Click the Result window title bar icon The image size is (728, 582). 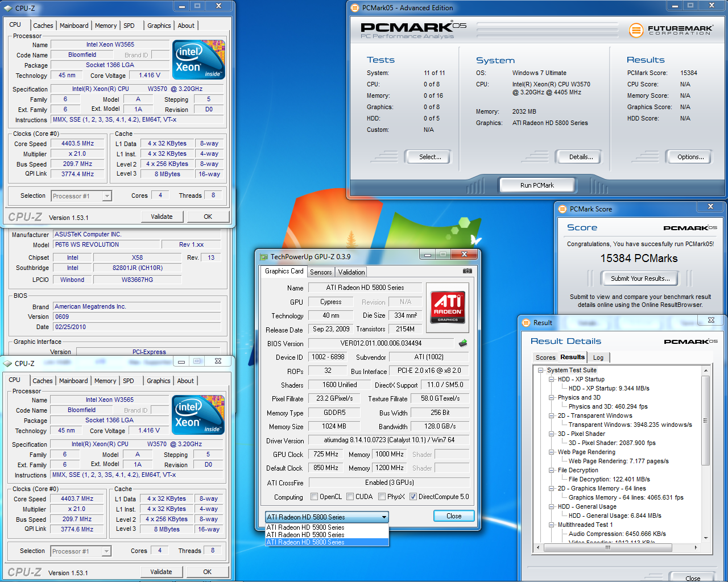(526, 323)
